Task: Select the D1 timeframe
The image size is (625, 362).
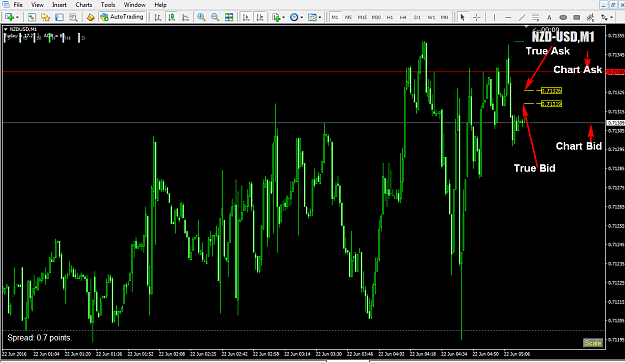Action: tap(417, 17)
